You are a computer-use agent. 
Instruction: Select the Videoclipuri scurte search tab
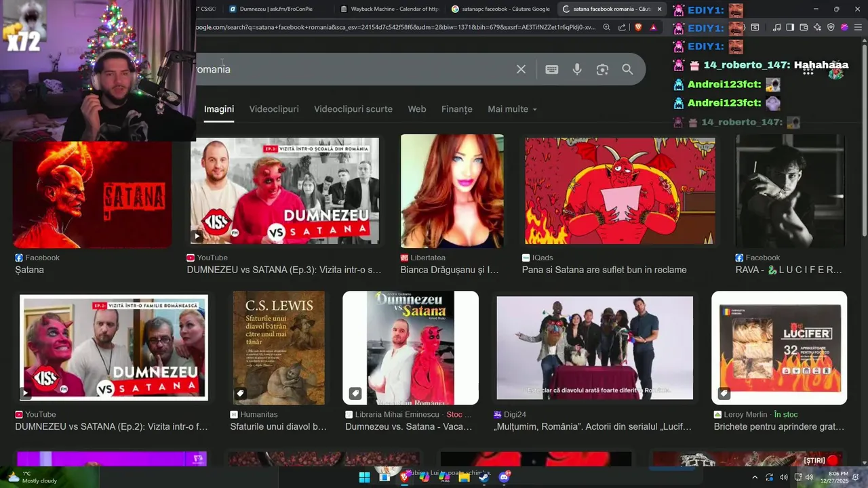353,109
